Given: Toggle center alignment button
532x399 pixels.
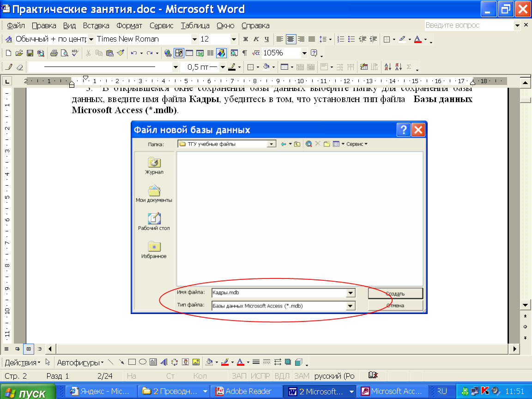Looking at the screenshot, I should coord(290,39).
